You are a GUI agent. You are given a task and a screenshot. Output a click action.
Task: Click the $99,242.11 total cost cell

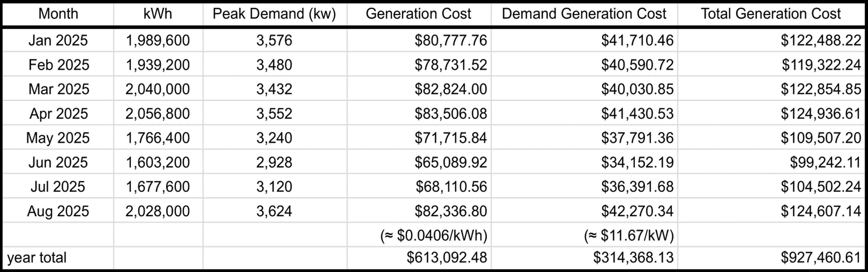[825, 162]
